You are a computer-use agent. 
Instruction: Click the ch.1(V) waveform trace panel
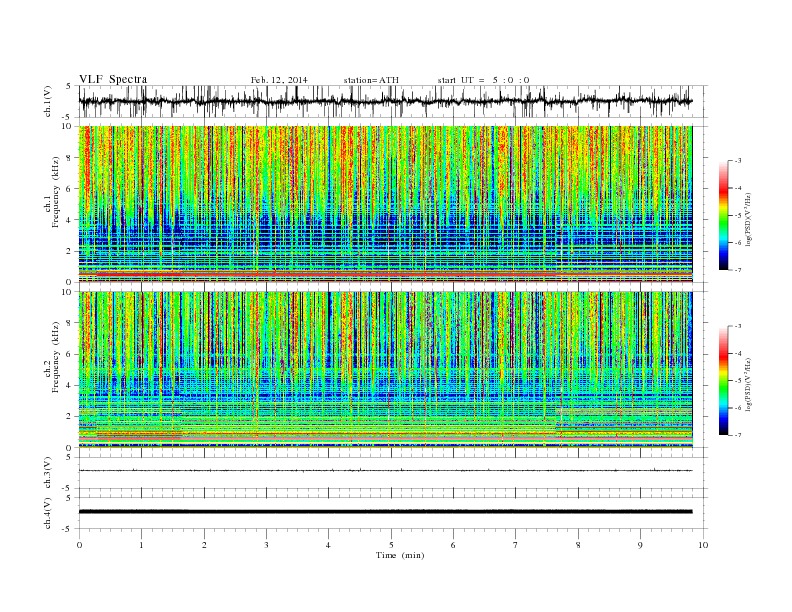(393, 101)
